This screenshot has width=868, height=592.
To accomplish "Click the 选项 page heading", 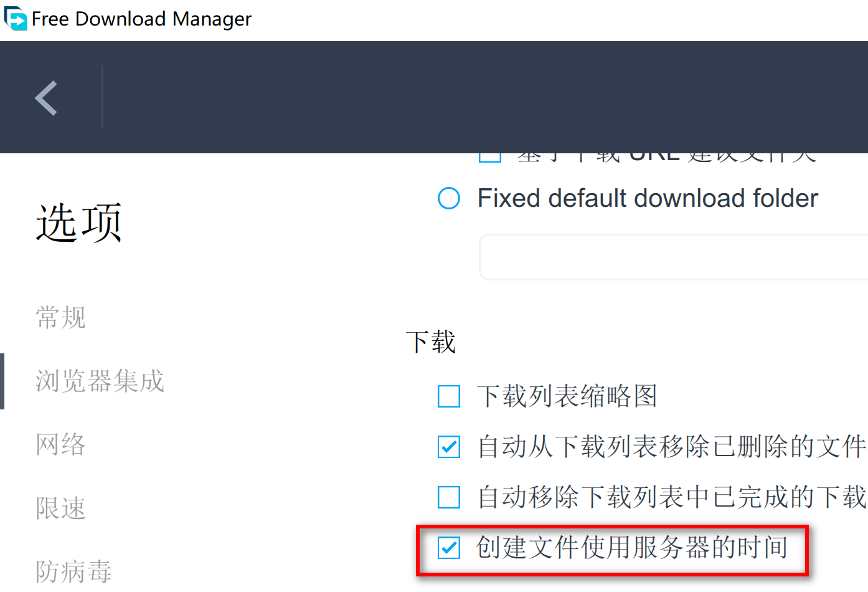I will pos(79,222).
